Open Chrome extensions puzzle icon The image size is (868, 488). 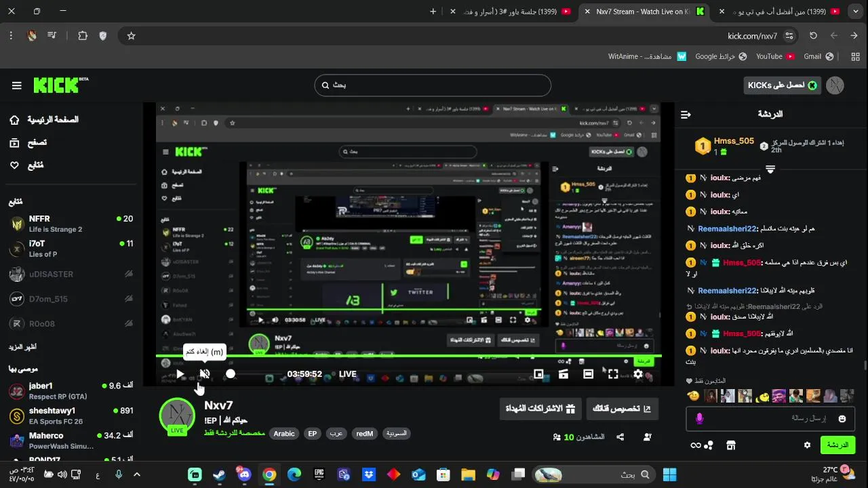pos(83,36)
